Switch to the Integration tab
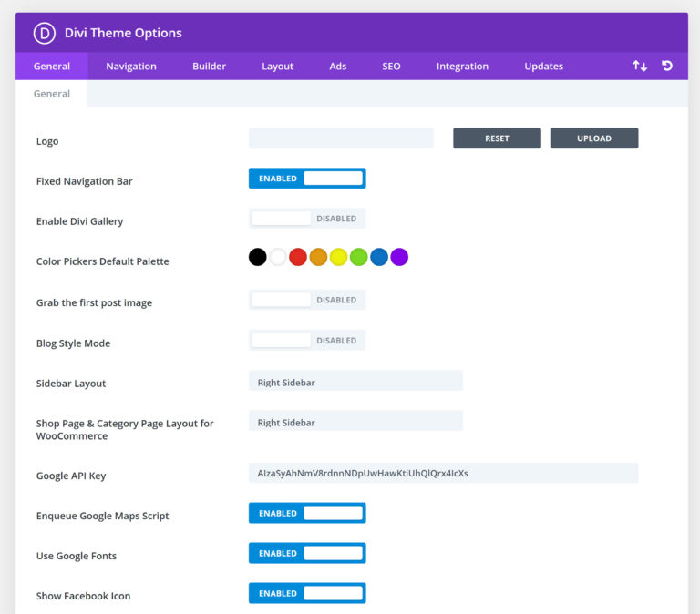This screenshot has width=700, height=614. pos(462,66)
